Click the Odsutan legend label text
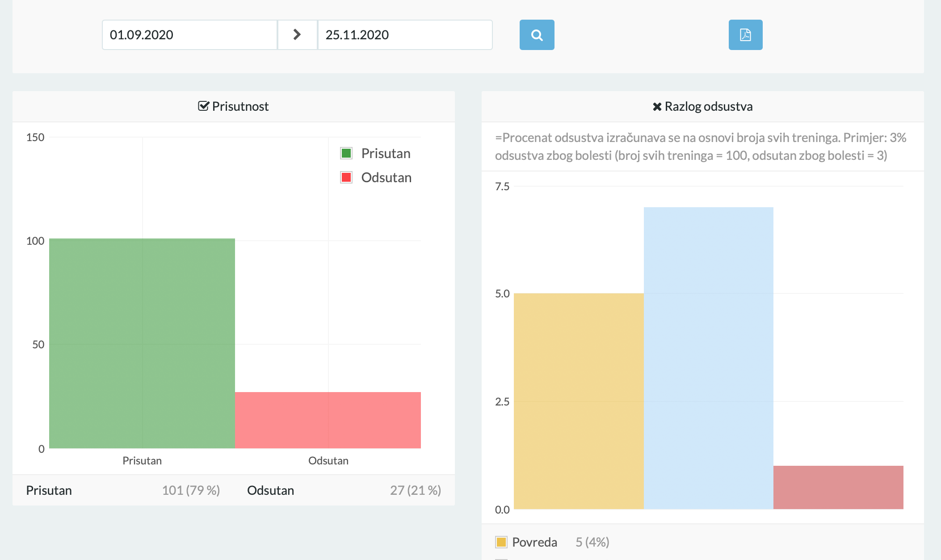This screenshot has width=941, height=560. pos(386,178)
